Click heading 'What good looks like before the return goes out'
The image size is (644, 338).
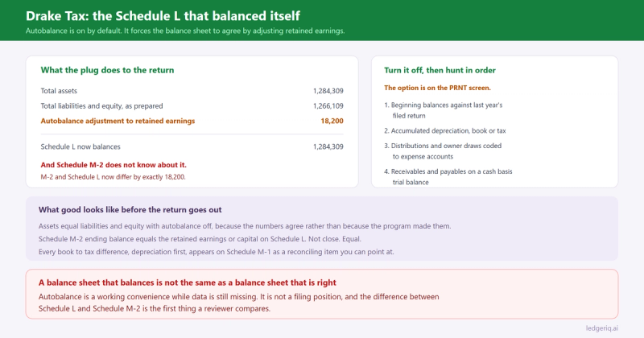(x=130, y=210)
